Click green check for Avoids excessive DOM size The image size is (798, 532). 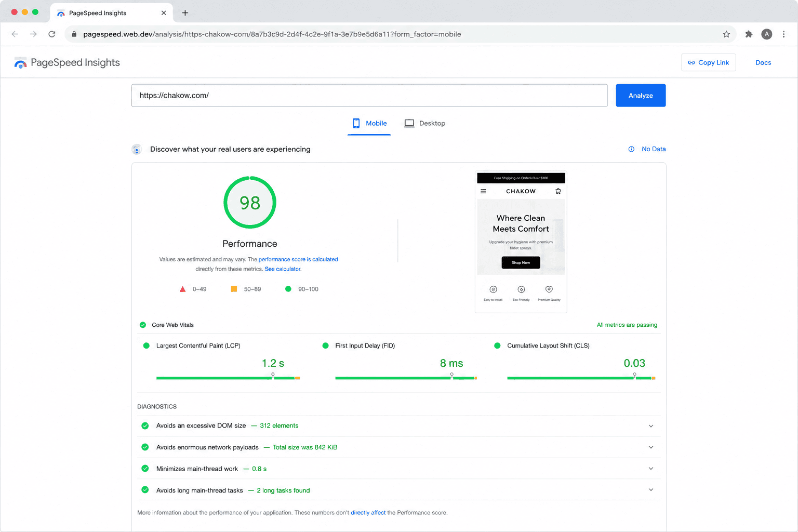pyautogui.click(x=145, y=425)
